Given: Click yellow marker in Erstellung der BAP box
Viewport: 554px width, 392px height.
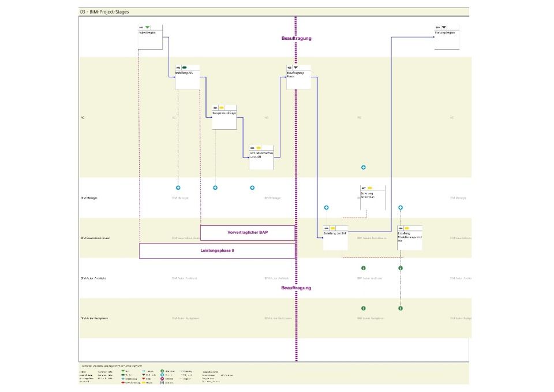Looking at the screenshot, I should tap(333, 228).
